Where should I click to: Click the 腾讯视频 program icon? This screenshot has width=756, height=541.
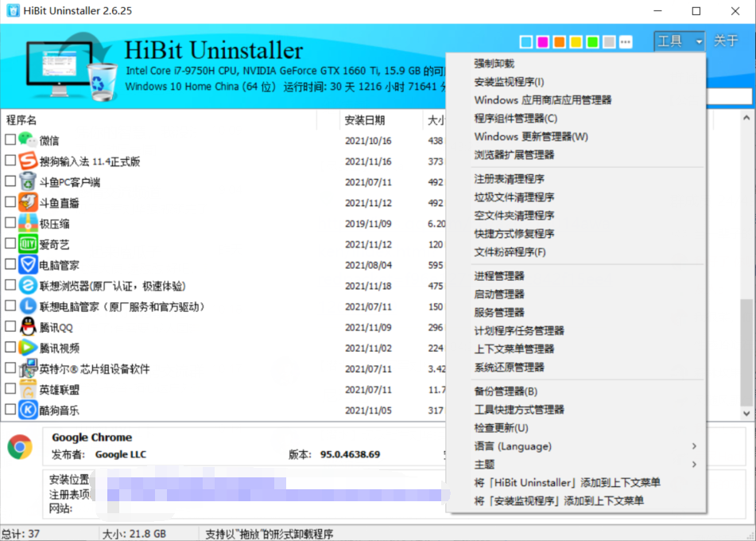pyautogui.click(x=28, y=348)
